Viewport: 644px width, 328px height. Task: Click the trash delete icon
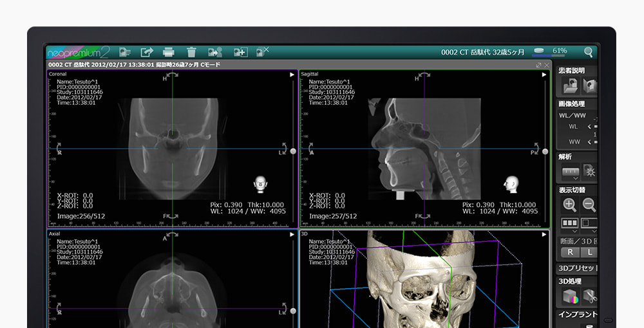coord(191,52)
